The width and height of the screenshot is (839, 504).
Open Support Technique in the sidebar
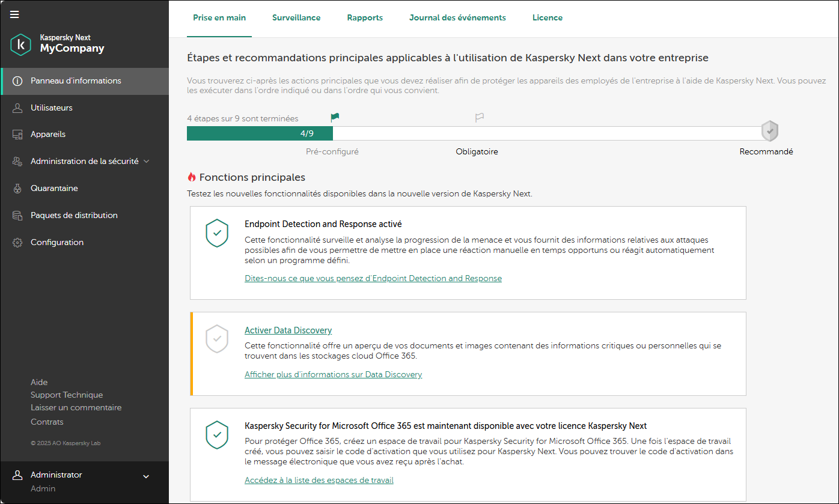pyautogui.click(x=67, y=395)
